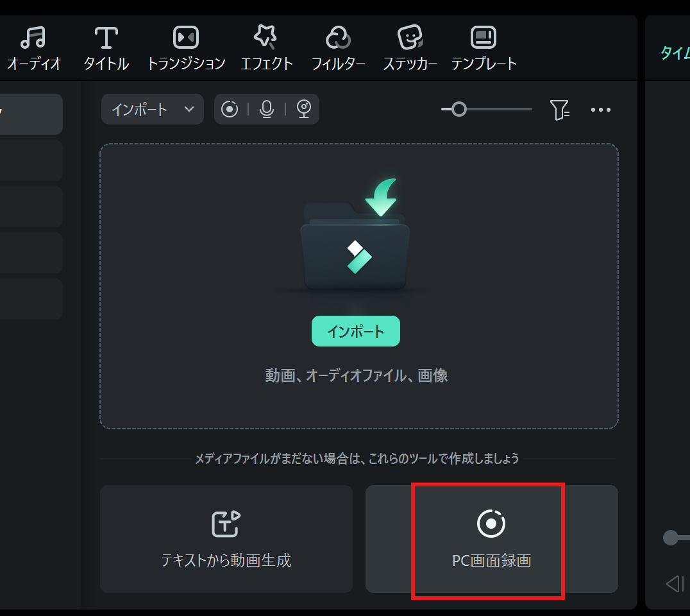
Task: Click the screen record icon in toolbar
Action: pos(230,109)
